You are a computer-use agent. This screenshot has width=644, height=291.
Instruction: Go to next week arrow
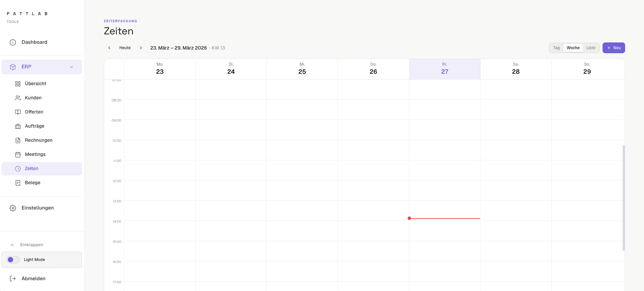pyautogui.click(x=141, y=48)
